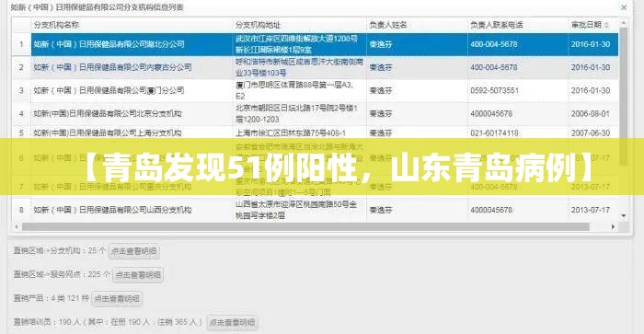Viewport: 644px width, 334px height.
Task: Click row number 8 cell
Action: [x=21, y=210]
